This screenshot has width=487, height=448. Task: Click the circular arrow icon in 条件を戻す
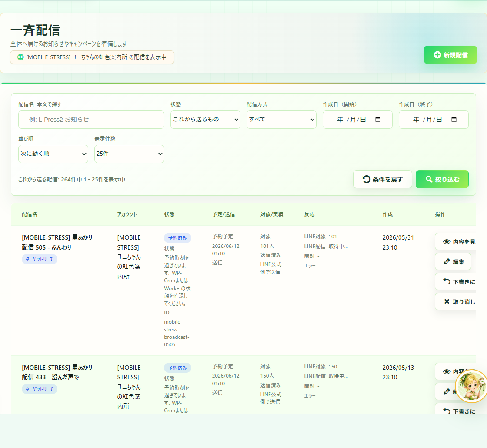tap(366, 179)
